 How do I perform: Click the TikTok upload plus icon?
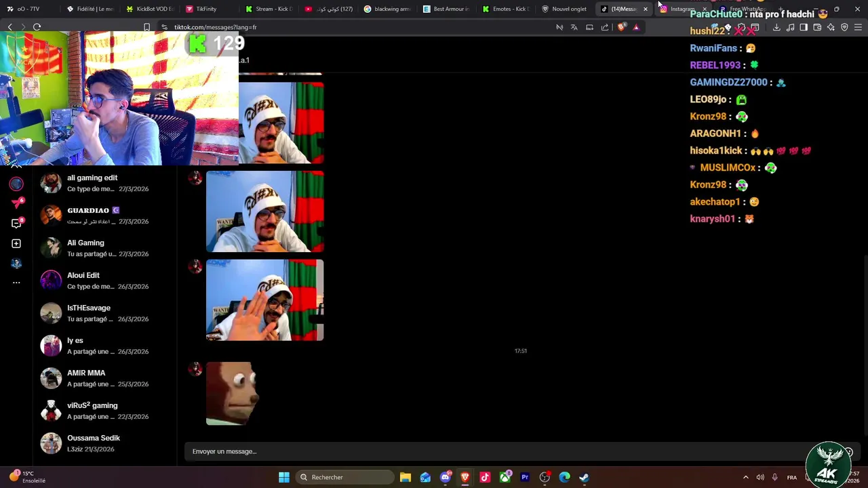tap(16, 243)
